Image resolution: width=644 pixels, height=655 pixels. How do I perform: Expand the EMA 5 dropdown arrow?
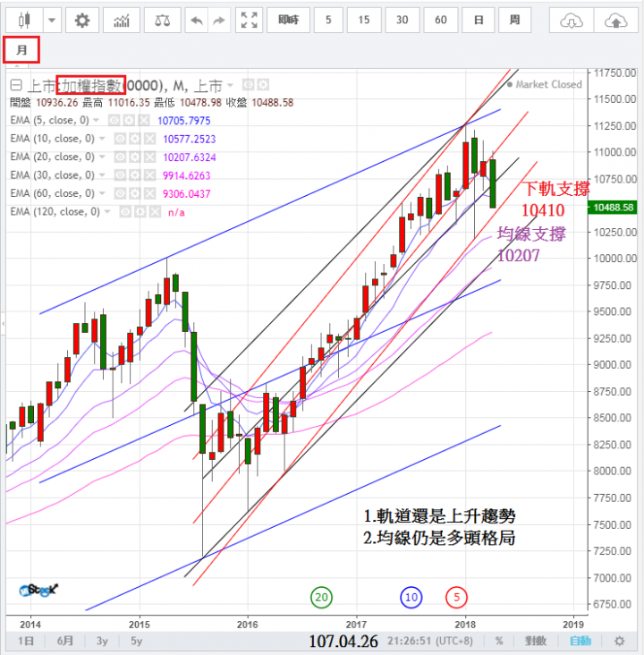96,120
